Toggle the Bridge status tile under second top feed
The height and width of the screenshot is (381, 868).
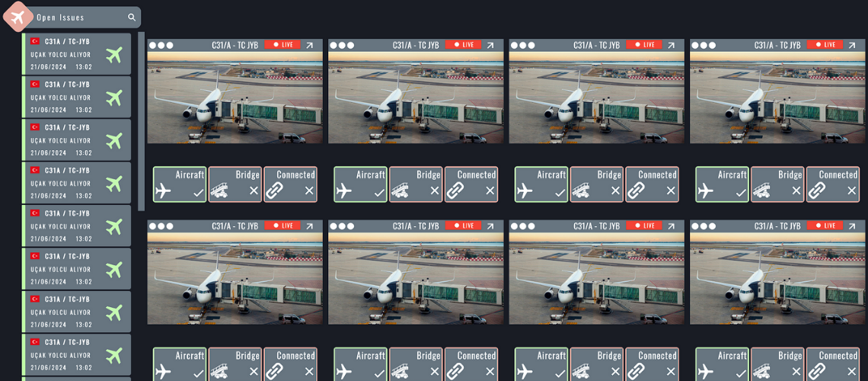click(416, 184)
